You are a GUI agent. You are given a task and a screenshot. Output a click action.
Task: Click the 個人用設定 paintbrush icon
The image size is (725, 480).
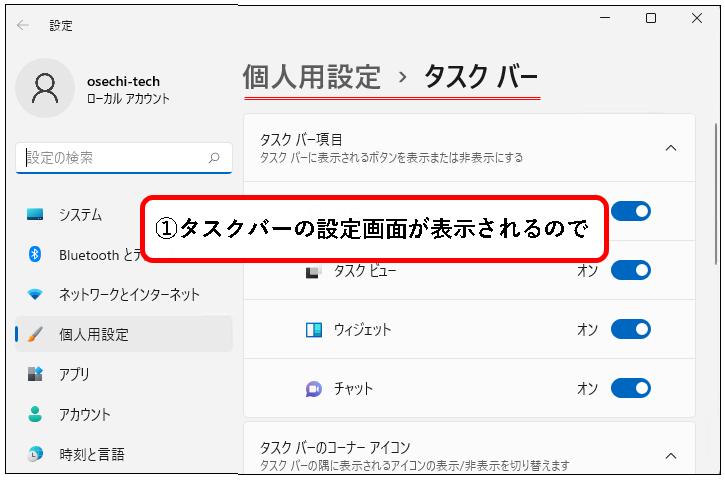tap(35, 334)
